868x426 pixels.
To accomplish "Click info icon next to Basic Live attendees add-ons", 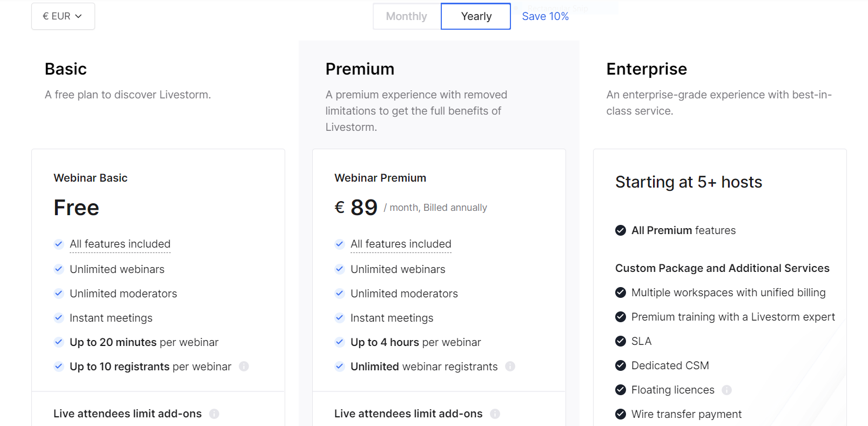I will click(x=214, y=414).
